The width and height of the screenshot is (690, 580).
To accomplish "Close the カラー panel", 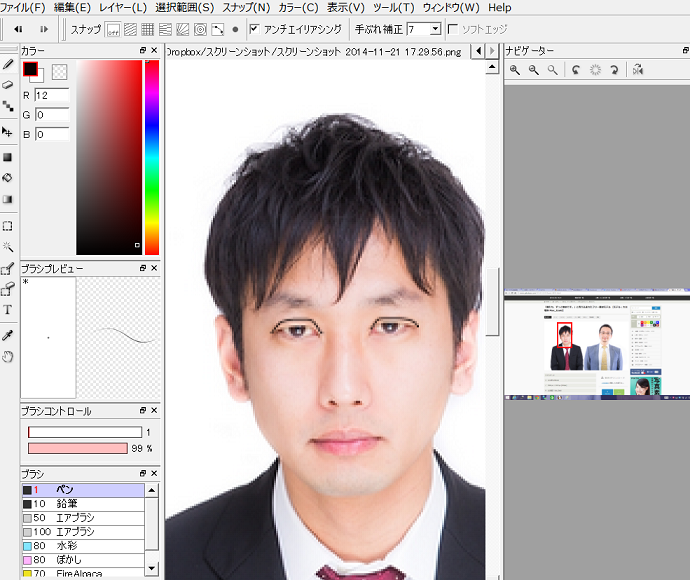I will tap(154, 50).
